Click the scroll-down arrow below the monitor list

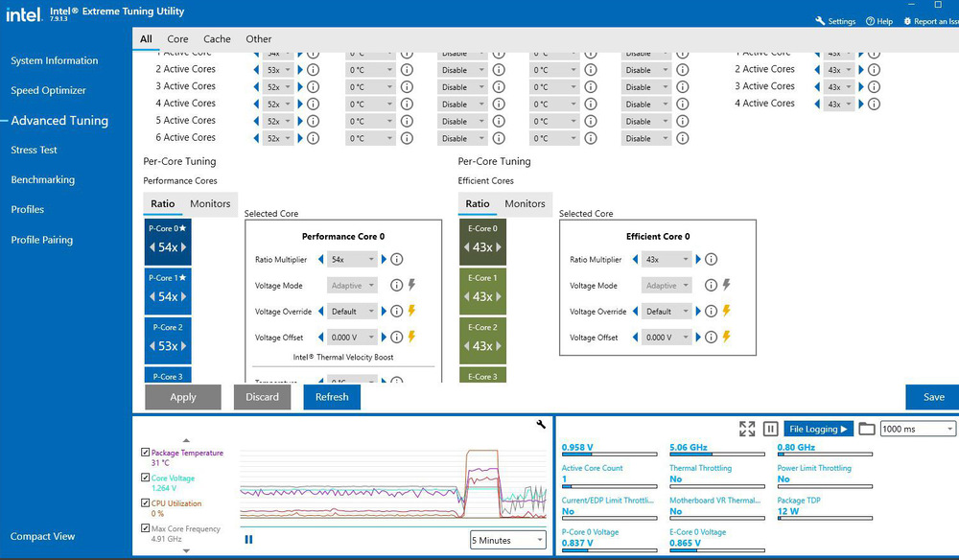tap(187, 550)
